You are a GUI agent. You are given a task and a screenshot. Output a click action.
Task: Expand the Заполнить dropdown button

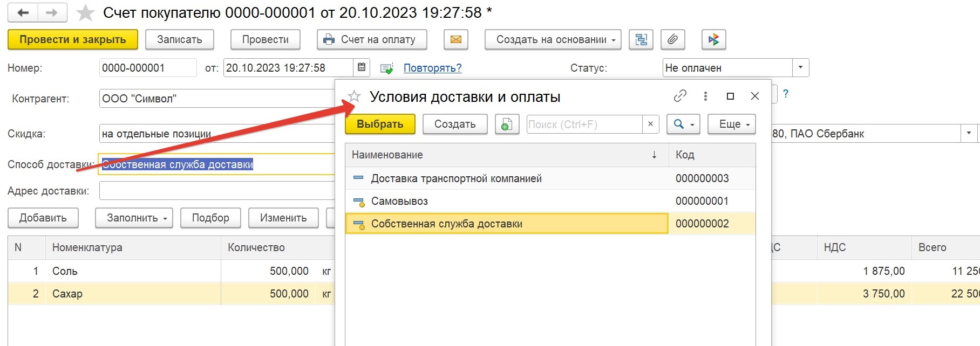tap(134, 218)
